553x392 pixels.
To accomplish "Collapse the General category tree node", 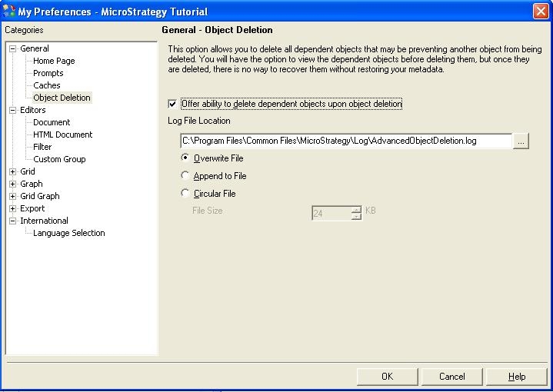I will pyautogui.click(x=12, y=48).
